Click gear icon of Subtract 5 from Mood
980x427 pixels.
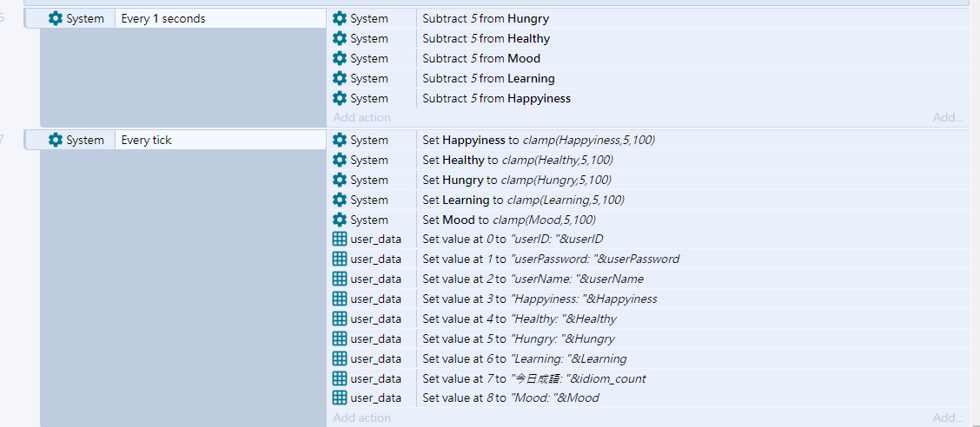(x=340, y=59)
